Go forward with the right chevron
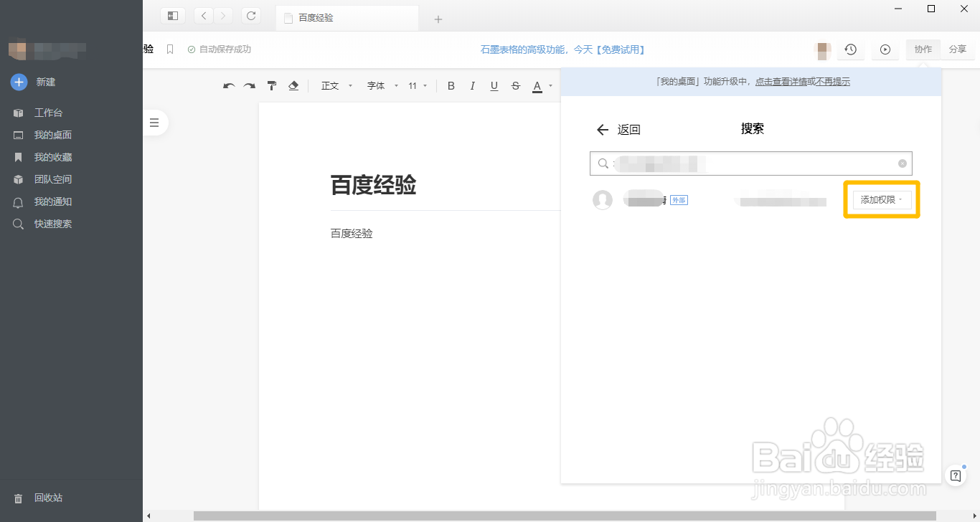 pyautogui.click(x=223, y=16)
